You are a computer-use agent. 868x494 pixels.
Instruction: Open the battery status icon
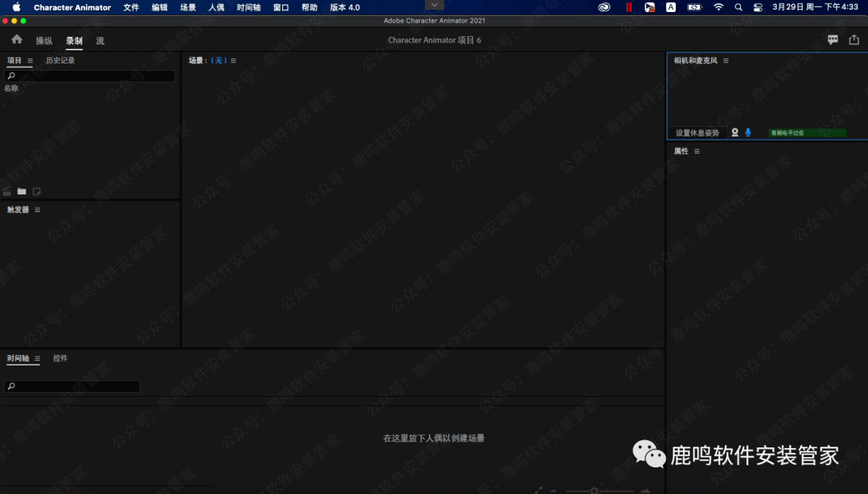[x=694, y=7]
